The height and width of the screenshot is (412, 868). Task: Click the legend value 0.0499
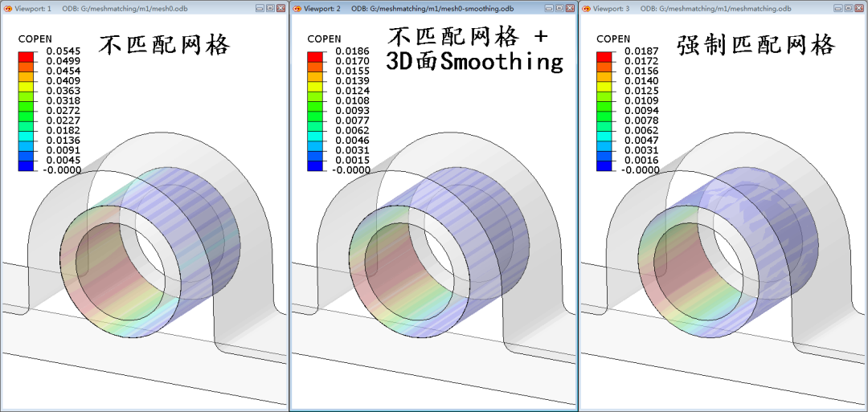click(x=63, y=61)
